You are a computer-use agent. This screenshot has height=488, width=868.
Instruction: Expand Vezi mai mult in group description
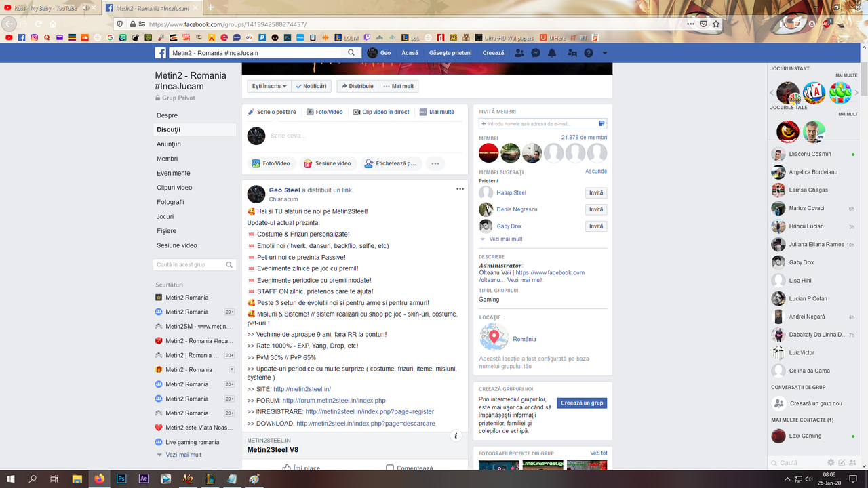pos(525,280)
